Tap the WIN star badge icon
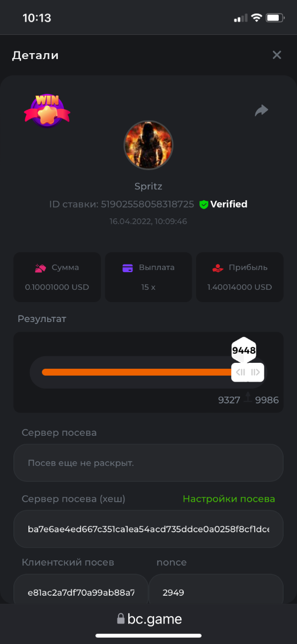The height and width of the screenshot is (644, 297). 47,111
